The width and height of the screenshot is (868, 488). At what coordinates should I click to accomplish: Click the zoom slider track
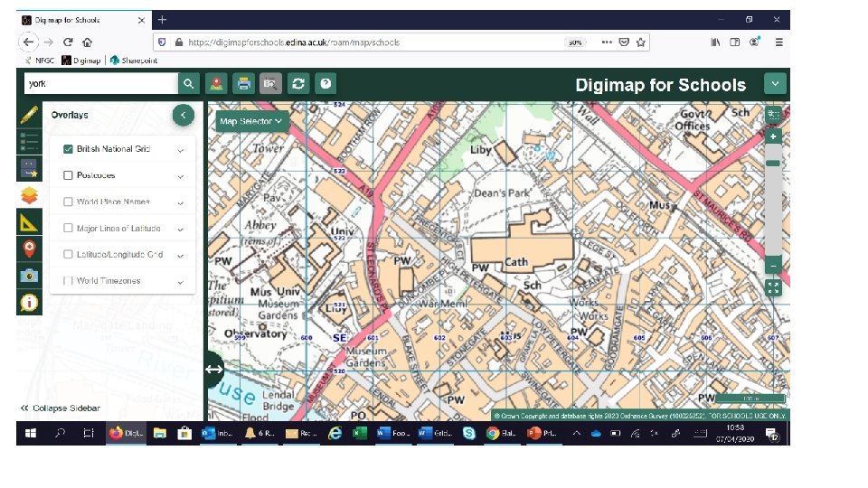click(x=773, y=201)
